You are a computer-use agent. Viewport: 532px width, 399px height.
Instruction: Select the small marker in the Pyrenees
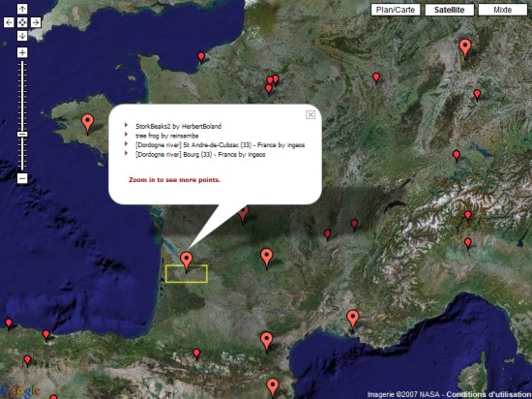[196, 353]
